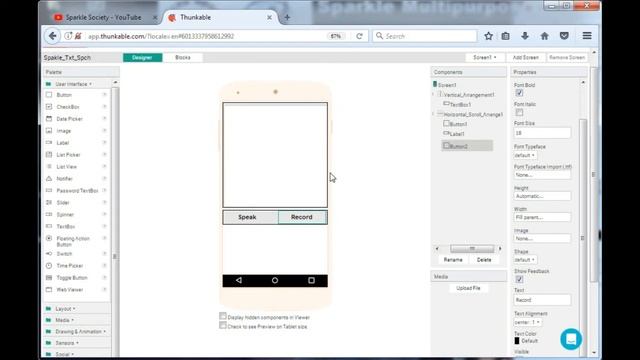Switch to the Sparkle Society YouTube tab
The image size is (640, 360).
[104, 17]
